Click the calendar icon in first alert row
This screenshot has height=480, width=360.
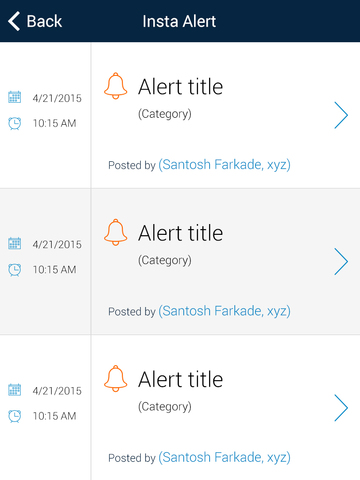[14, 97]
